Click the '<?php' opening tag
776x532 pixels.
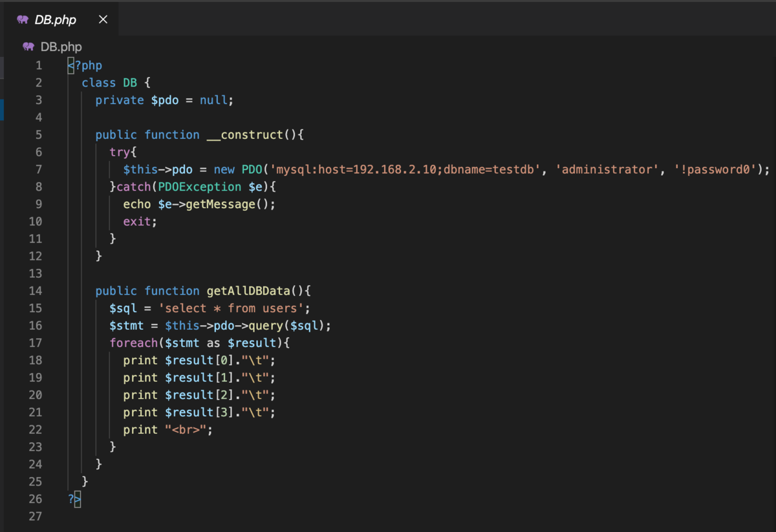tap(85, 65)
